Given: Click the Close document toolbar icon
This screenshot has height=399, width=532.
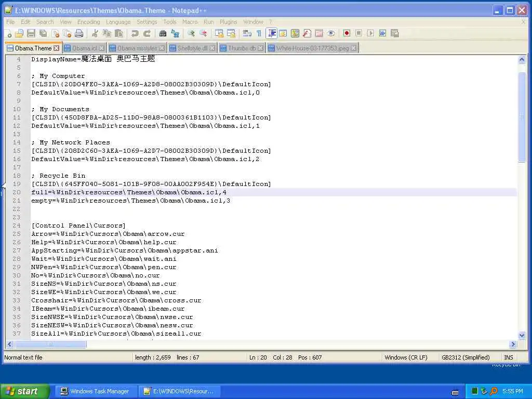Looking at the screenshot, I should click(x=55, y=33).
